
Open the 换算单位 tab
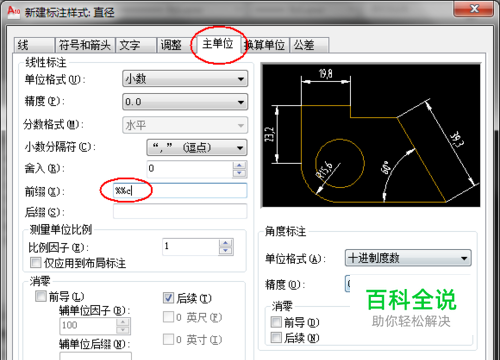coord(265,45)
